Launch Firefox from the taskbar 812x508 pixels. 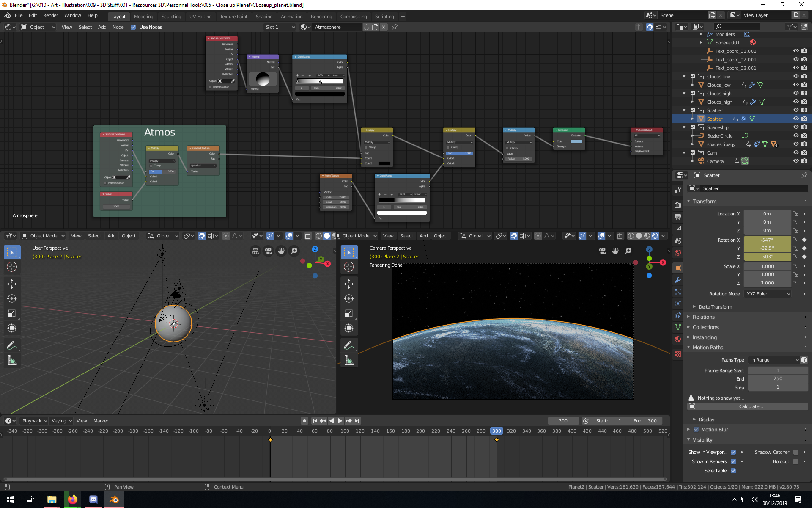[x=73, y=500]
